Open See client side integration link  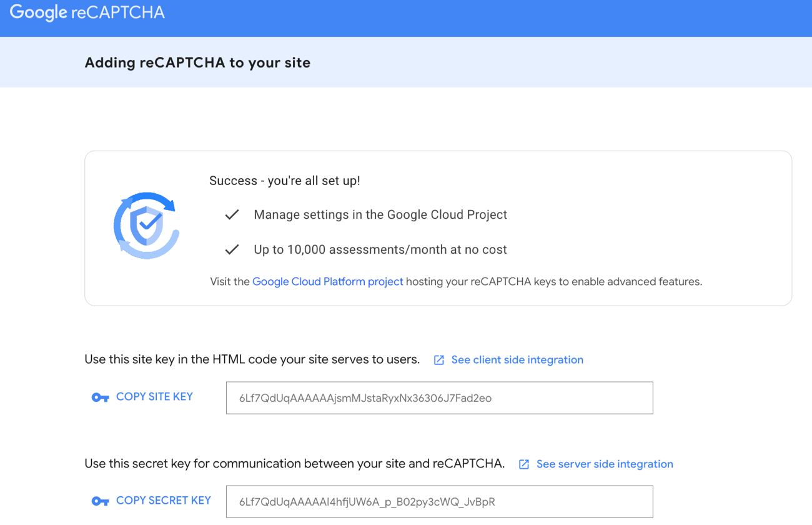[x=517, y=360]
